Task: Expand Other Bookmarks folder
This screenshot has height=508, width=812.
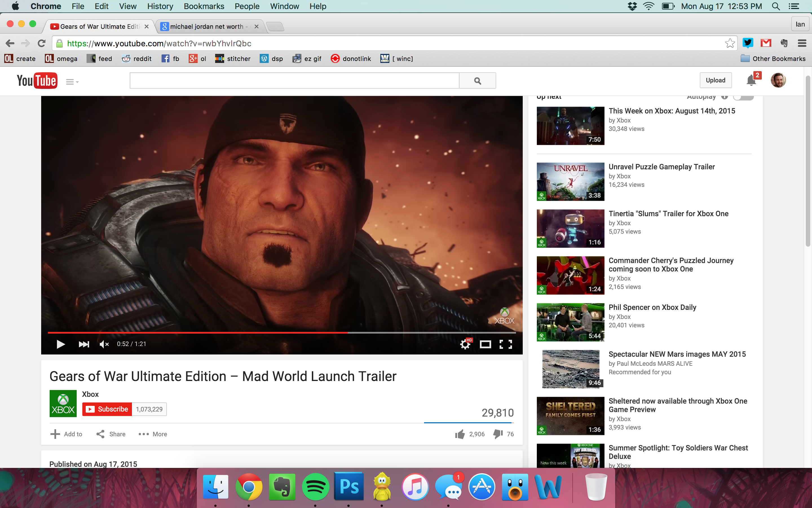Action: (773, 59)
